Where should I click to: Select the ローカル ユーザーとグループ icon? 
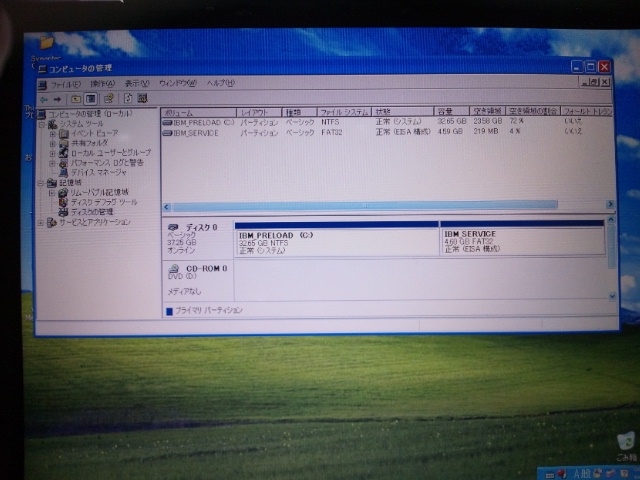tap(63, 153)
